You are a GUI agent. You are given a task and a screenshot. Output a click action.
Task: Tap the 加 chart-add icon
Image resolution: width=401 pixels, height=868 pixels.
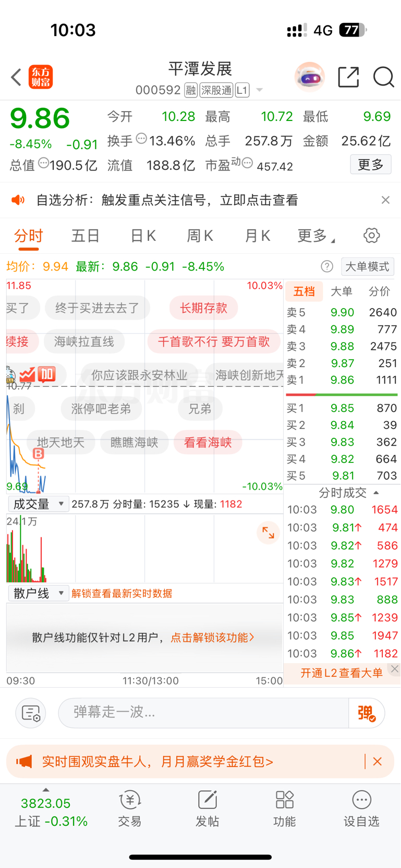tap(47, 374)
